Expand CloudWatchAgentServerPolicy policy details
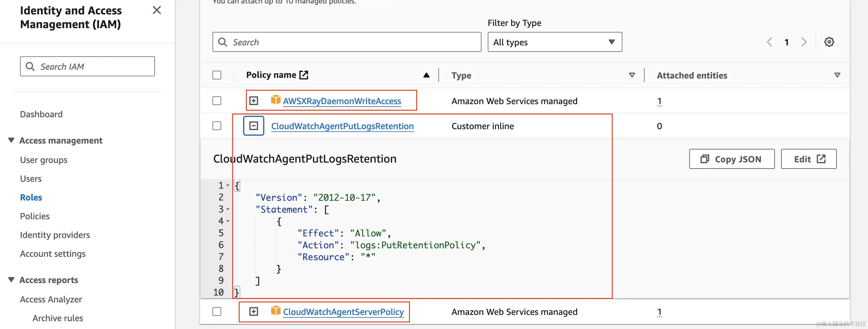The image size is (868, 329). tap(254, 312)
